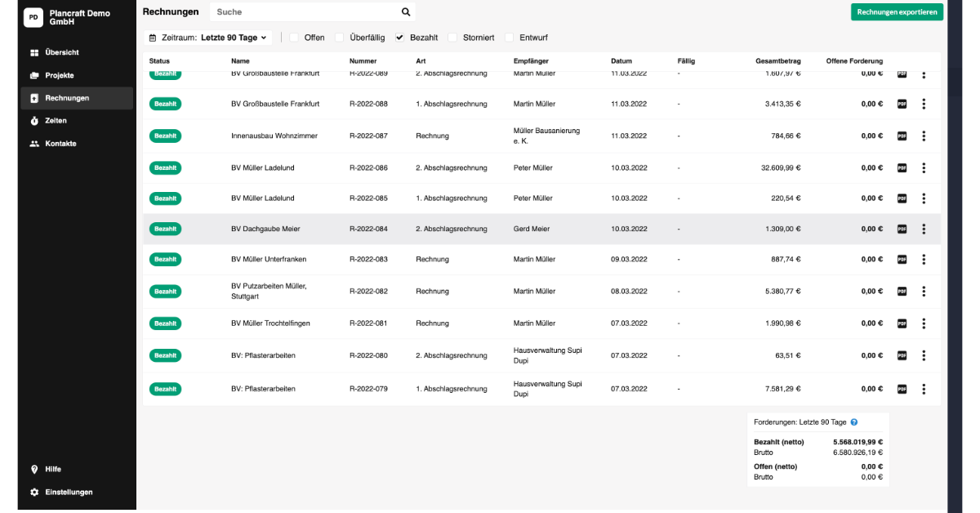Viewport: 980px width, 513px height.
Task: Expand the Zeitraum Letzte 90 Tage dropdown
Action: [x=208, y=38]
